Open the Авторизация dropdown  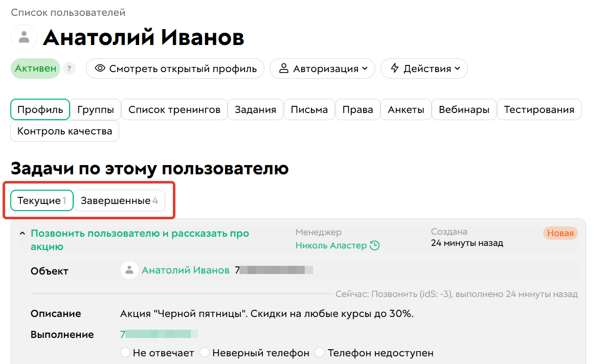322,68
